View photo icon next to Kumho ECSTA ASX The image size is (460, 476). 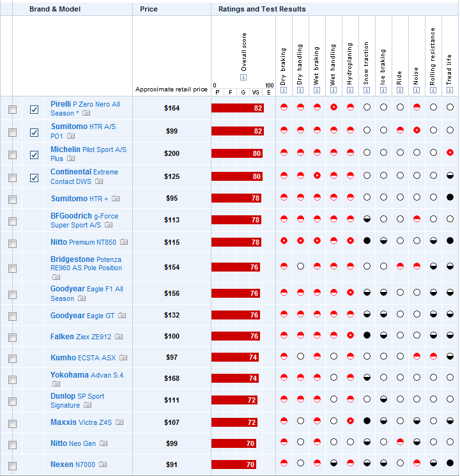point(123,358)
